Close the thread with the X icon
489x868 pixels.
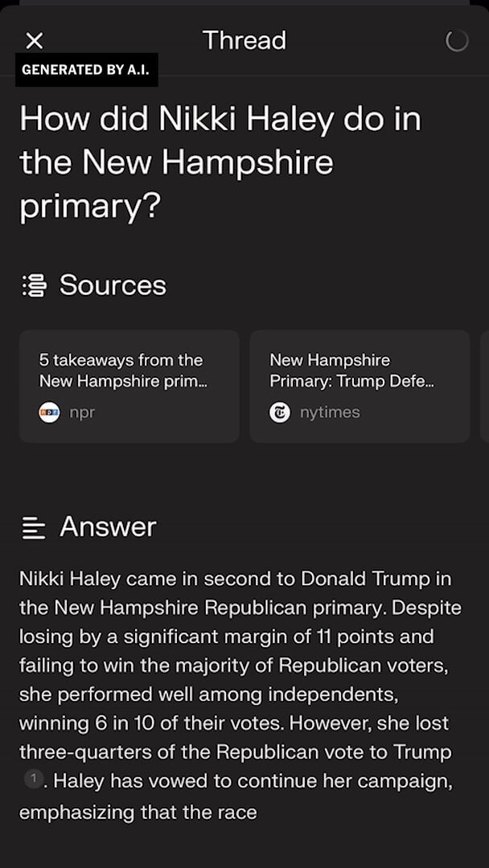click(x=35, y=41)
